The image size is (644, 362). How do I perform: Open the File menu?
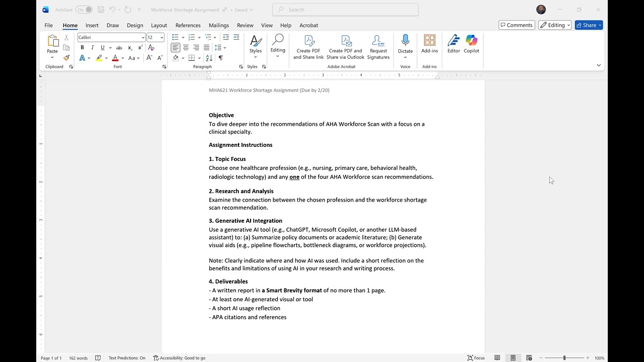[49, 25]
